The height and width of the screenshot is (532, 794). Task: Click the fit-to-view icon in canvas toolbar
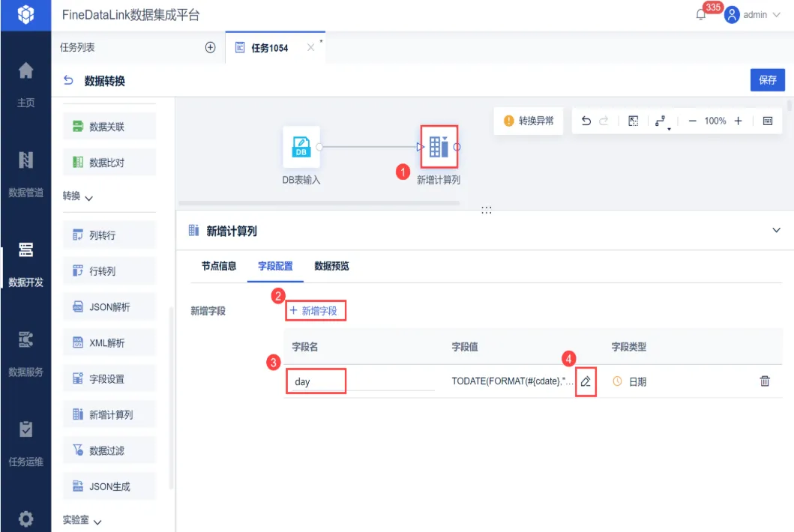[x=633, y=121]
